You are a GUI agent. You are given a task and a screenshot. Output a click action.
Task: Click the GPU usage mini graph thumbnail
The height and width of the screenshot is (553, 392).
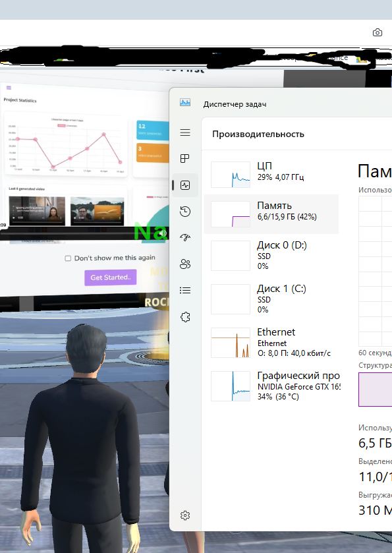coord(231,386)
